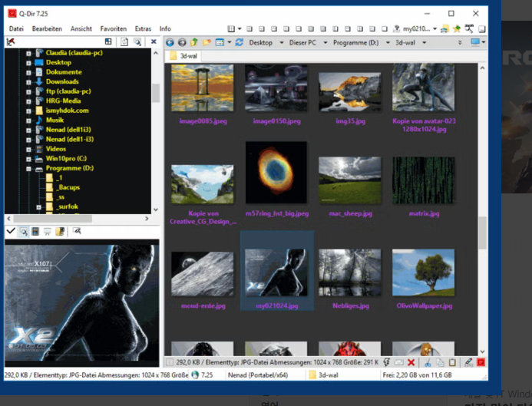The width and height of the screenshot is (532, 406).
Task: Open the dropdown arrow after Desktop breadcrumb
Action: coord(282,43)
